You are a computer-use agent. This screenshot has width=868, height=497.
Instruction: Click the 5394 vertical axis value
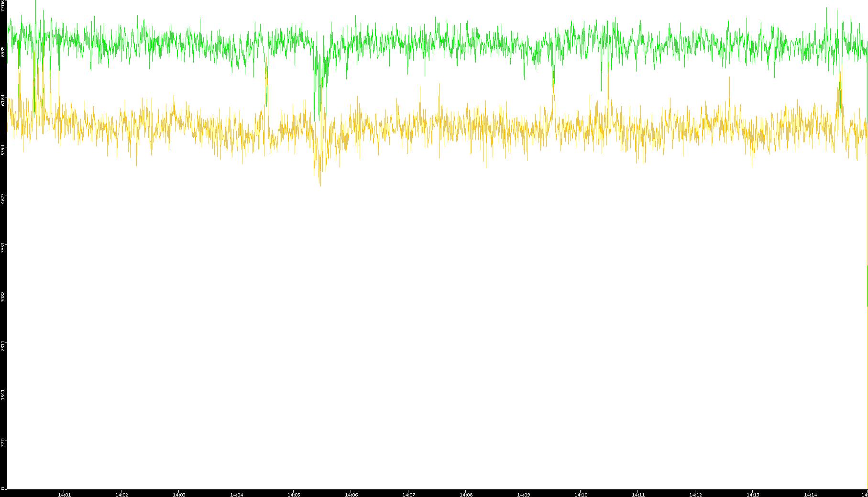3,149
